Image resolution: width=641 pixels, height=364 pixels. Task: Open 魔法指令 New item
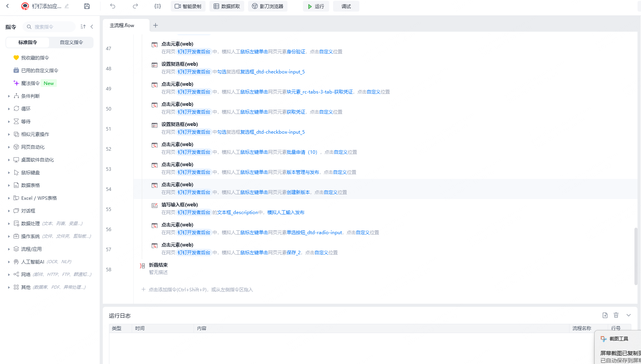tap(35, 83)
